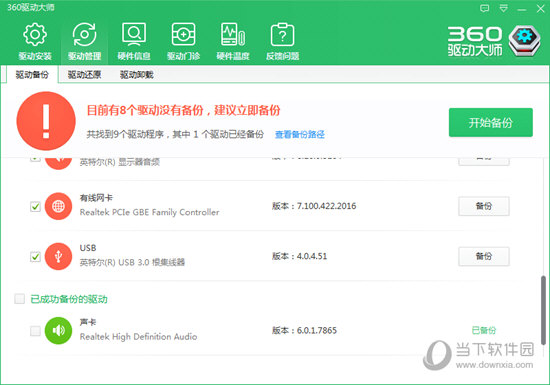
Task: Click the 英特尔(R) 显示器音频 driver name
Action: click(120, 162)
